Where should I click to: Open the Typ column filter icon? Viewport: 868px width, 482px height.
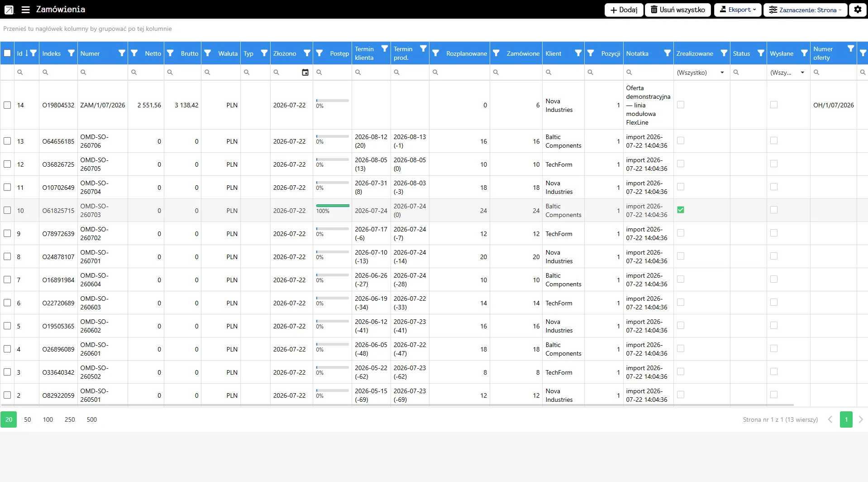[264, 53]
